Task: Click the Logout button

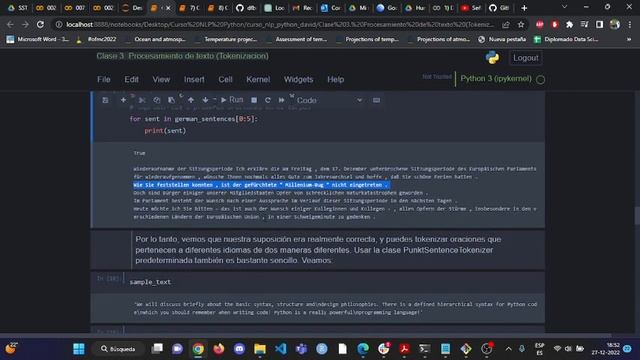Action: pos(525,58)
